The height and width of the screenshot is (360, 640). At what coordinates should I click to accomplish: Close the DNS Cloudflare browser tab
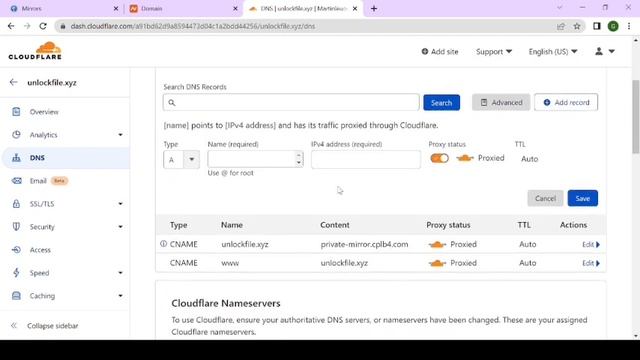click(x=355, y=8)
